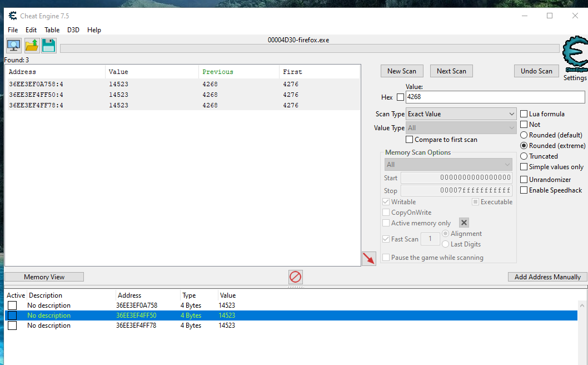Click the Previous column header
The image size is (588, 365).
click(239, 72)
